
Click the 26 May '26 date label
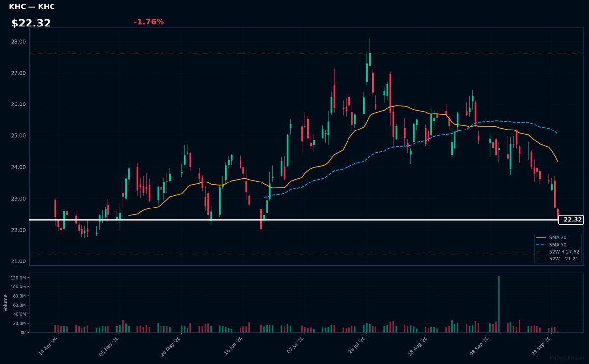click(171, 345)
